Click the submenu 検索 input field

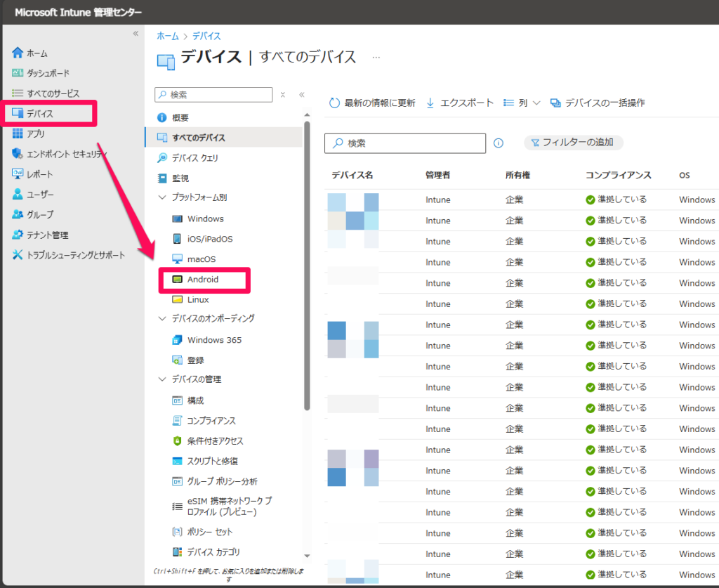tap(213, 94)
